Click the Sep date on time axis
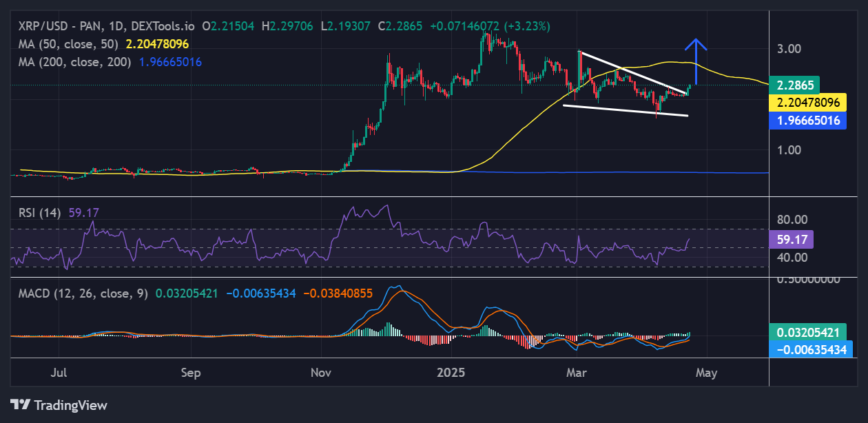Image resolution: width=868 pixels, height=423 pixels. [x=190, y=373]
